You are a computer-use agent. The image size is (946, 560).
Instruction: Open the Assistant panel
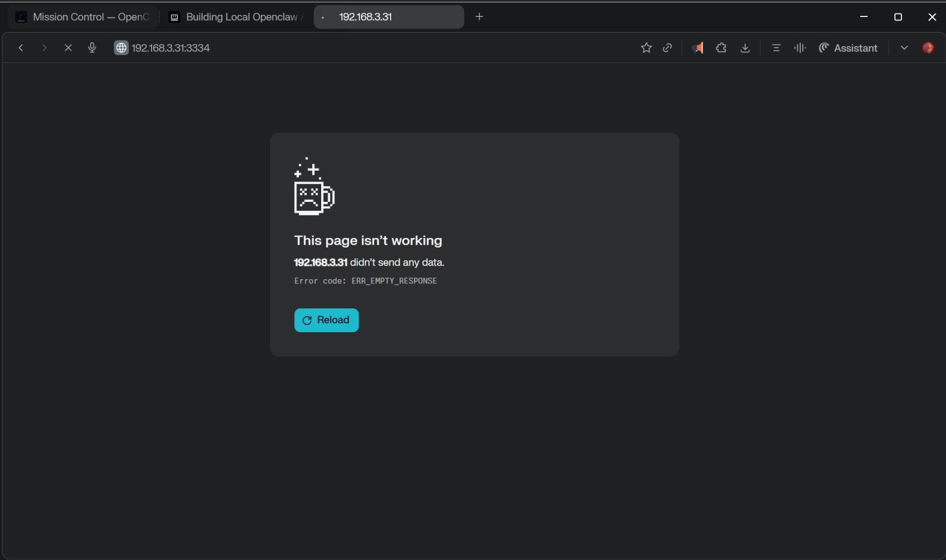coord(848,48)
